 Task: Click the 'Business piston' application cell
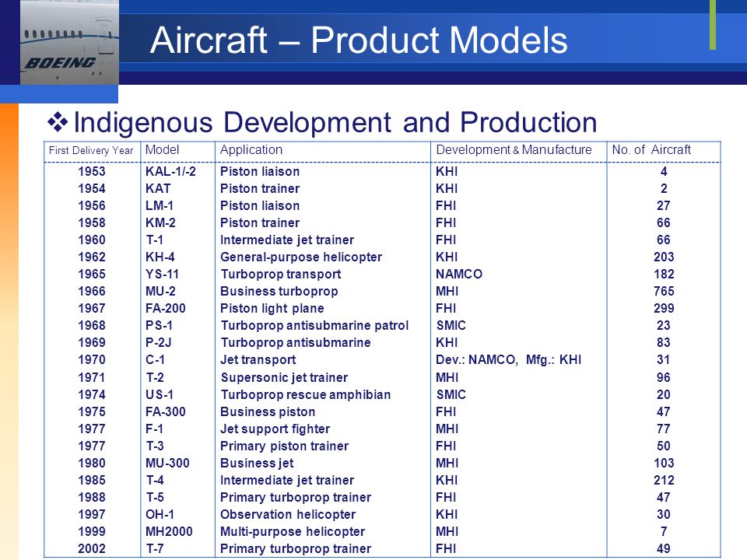click(x=267, y=412)
